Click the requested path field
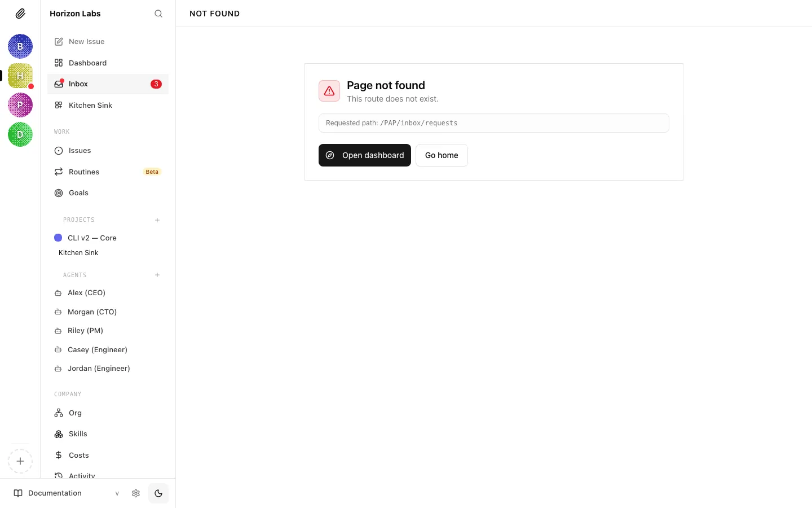Viewport: 812px width, 508px height. tap(494, 123)
